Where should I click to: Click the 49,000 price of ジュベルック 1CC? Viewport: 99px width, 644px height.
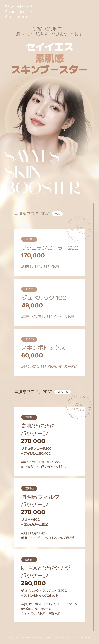point(32,306)
